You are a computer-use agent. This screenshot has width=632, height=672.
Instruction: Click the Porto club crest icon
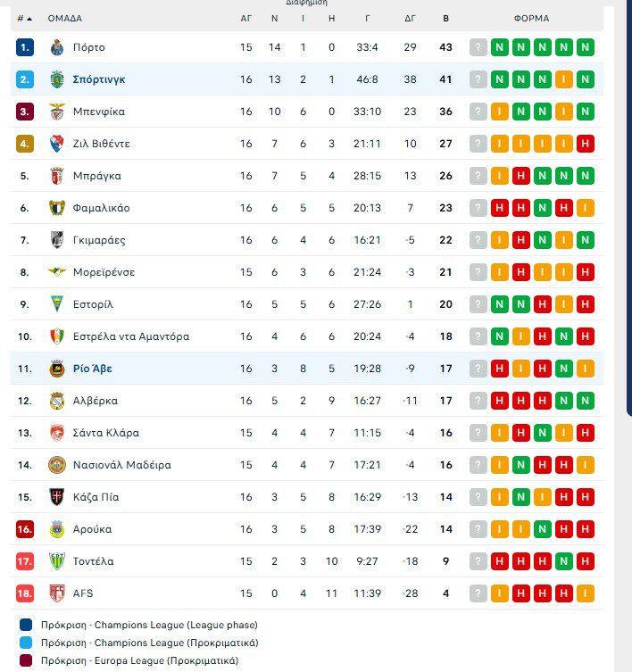[56, 47]
